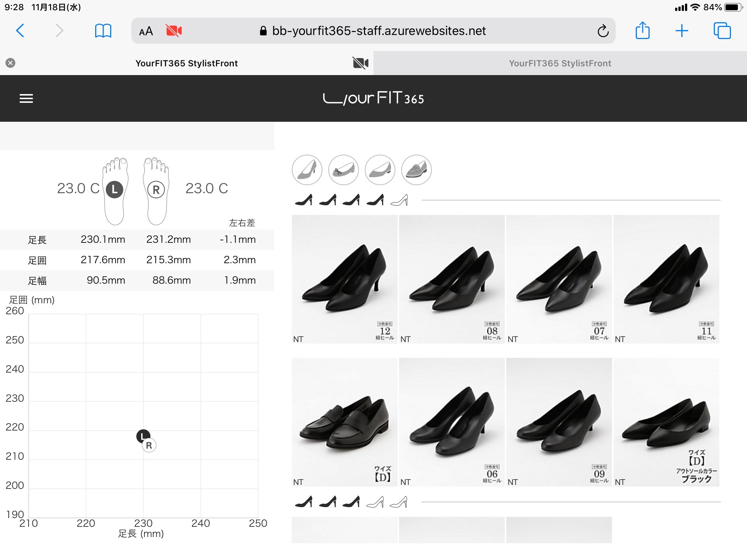
Task: Open pump number 12 thumbnail
Action: click(344, 279)
